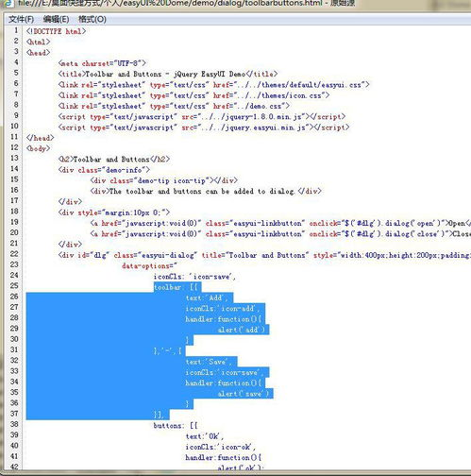Click the selected alert('add') line
The width and height of the screenshot is (471, 476).
pos(242,330)
